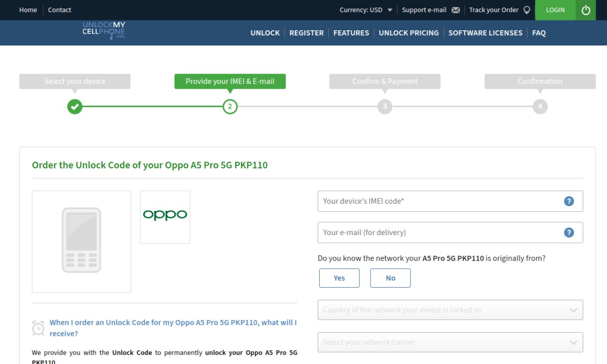Click the green LOGIN button
607x364 pixels.
pos(555,10)
